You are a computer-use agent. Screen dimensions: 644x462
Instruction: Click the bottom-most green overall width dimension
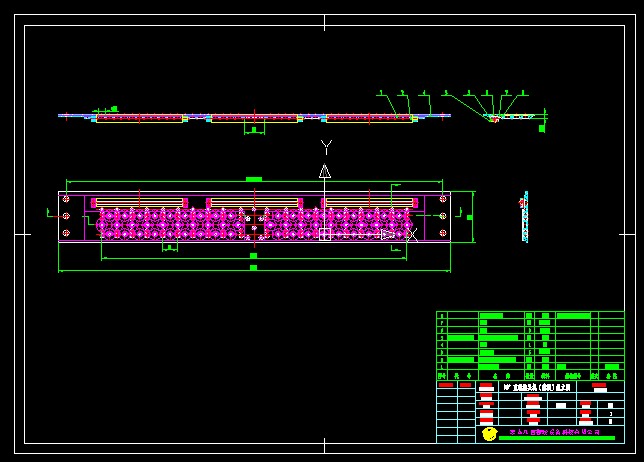pyautogui.click(x=253, y=268)
